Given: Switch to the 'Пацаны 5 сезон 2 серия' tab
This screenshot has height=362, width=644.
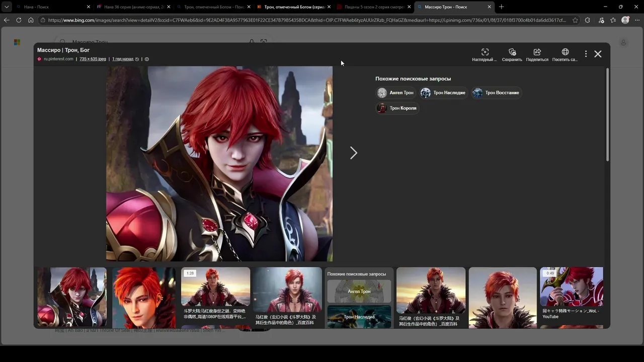Looking at the screenshot, I should pos(373,7).
